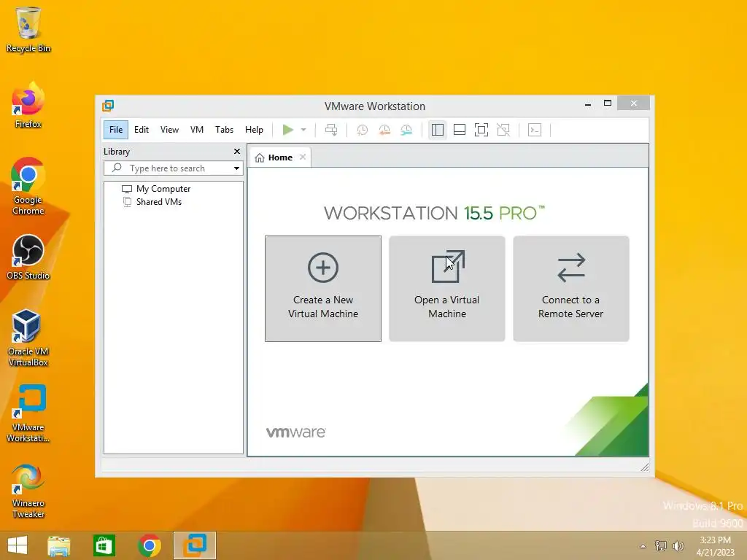Viewport: 747px width, 560px height.
Task: Select VMware Workstation desktop shortcut
Action: (x=28, y=413)
